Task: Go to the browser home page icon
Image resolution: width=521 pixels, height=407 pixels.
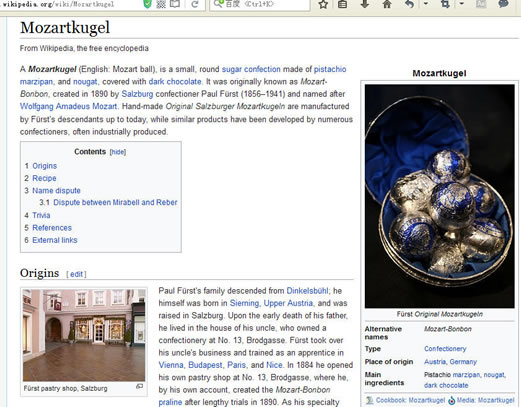Action: pos(387,4)
